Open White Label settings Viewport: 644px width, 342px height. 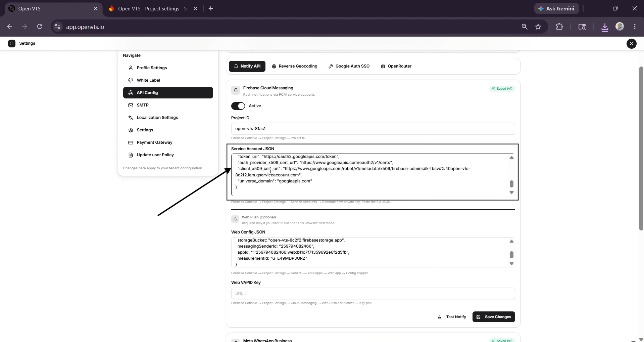tap(168, 80)
